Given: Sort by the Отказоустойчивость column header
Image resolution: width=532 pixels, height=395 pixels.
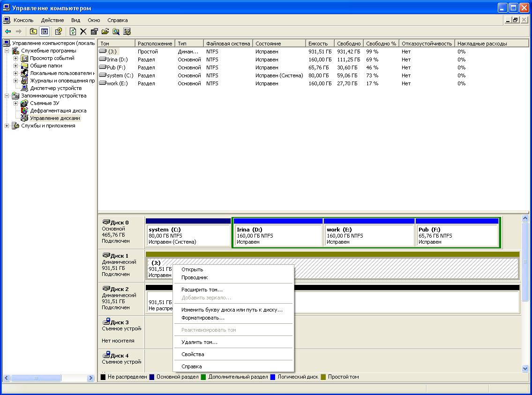Looking at the screenshot, I should (x=427, y=44).
